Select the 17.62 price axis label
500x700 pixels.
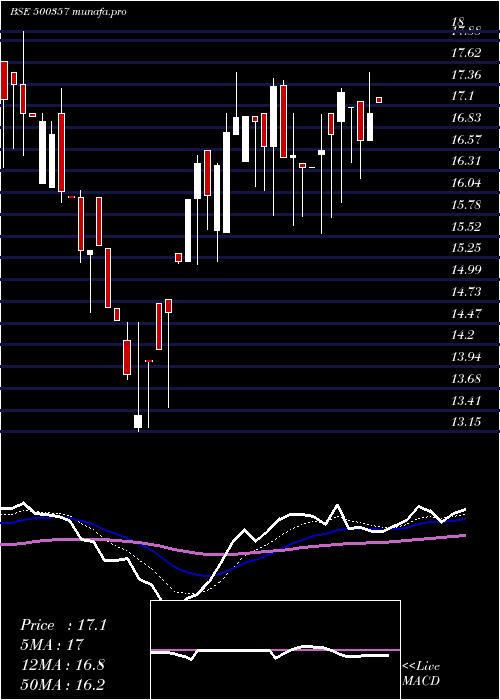tap(466, 53)
